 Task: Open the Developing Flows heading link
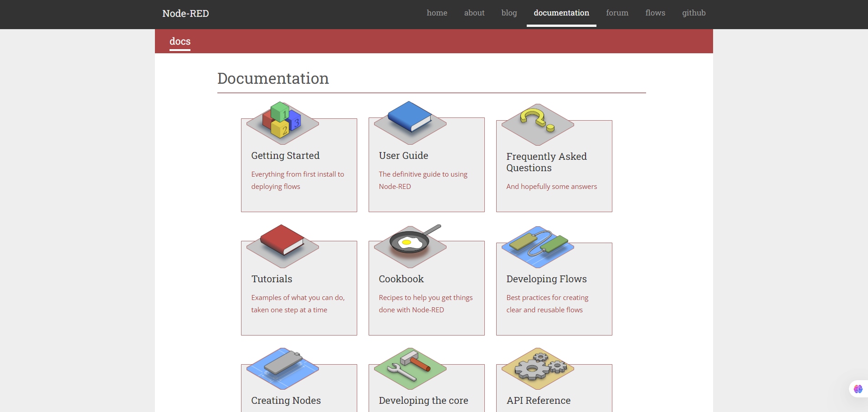546,279
